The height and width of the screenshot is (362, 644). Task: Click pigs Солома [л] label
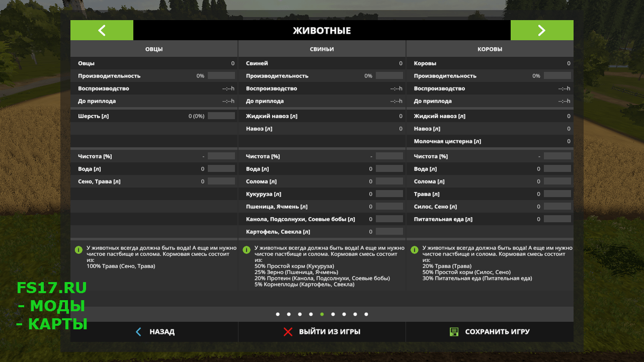point(261,182)
